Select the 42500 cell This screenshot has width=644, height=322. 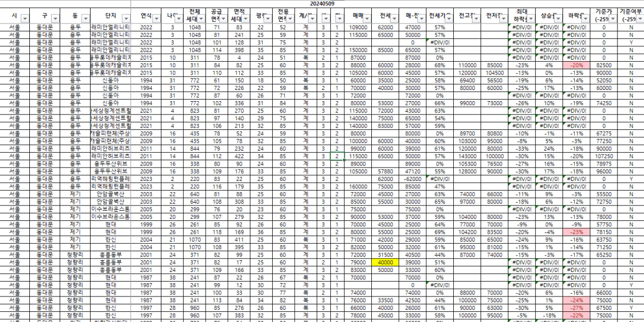coord(412,300)
